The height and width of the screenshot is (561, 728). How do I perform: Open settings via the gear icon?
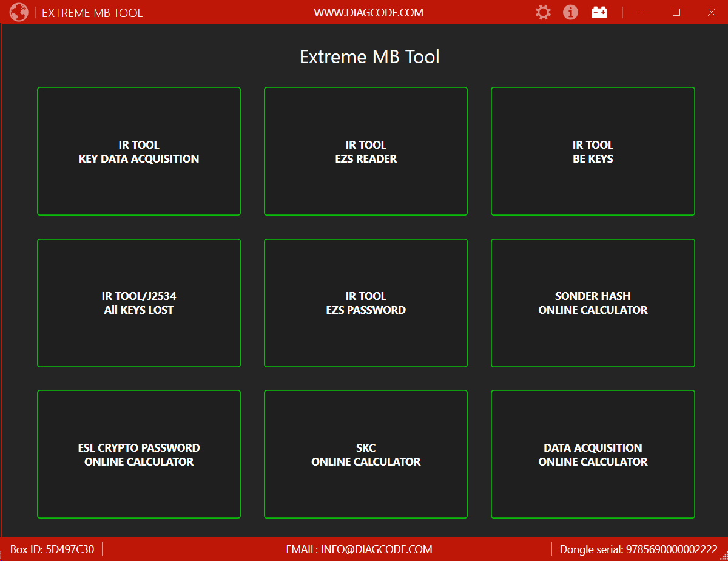543,12
